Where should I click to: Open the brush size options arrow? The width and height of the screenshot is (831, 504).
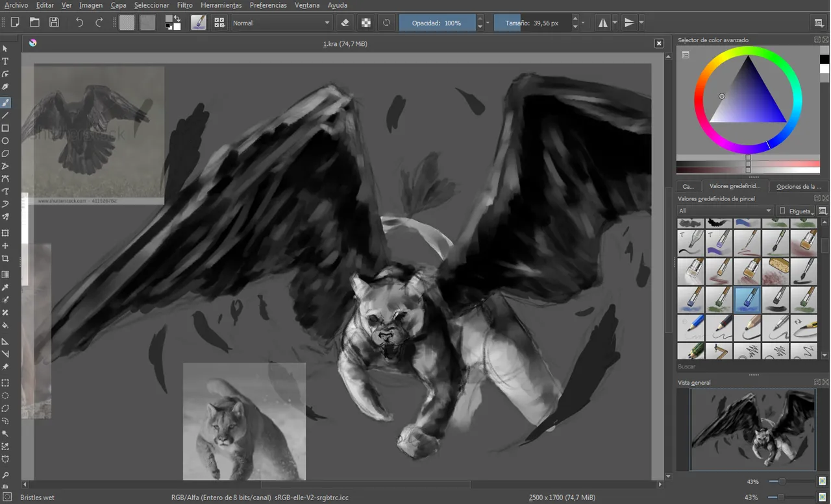pyautogui.click(x=583, y=23)
